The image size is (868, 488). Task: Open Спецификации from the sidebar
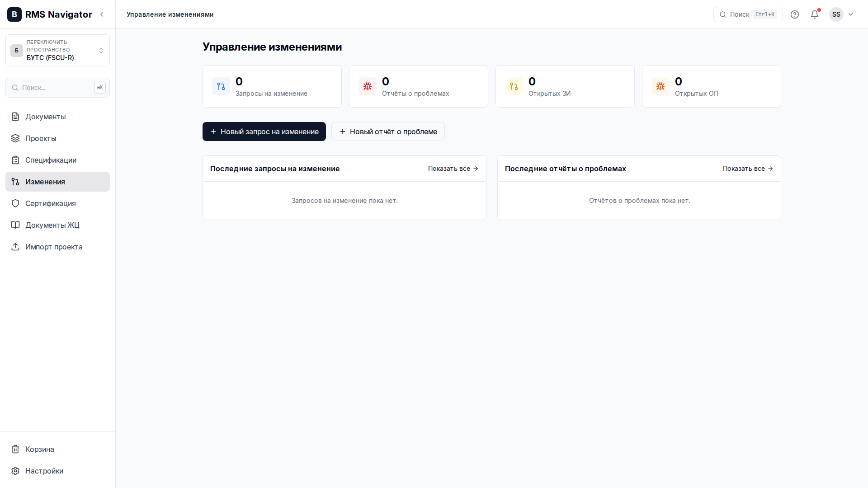57,160
